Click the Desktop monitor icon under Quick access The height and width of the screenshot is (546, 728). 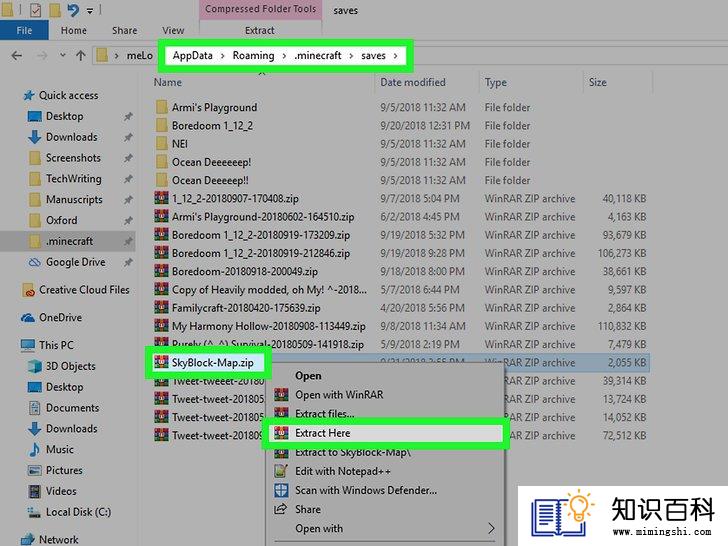(x=35, y=117)
